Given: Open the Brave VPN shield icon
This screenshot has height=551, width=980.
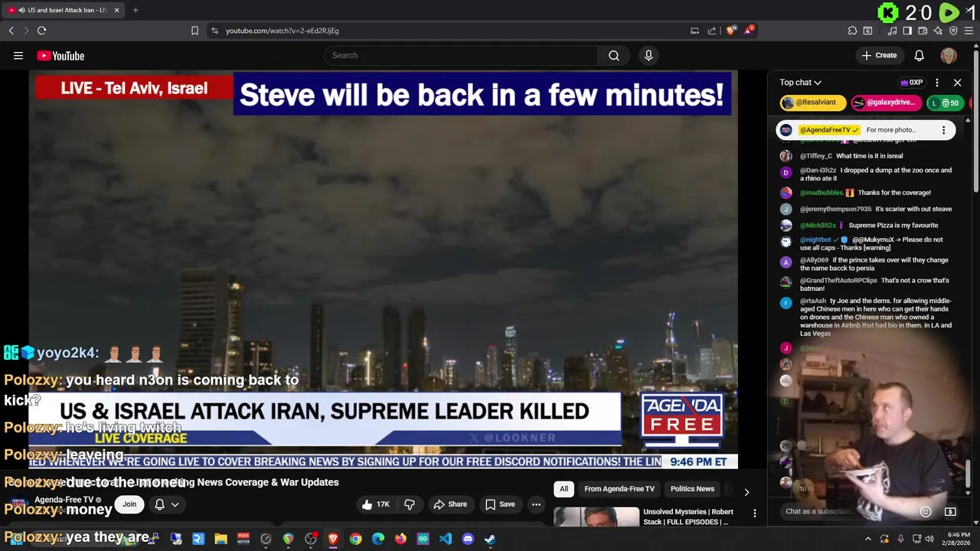Looking at the screenshot, I should point(953,31).
